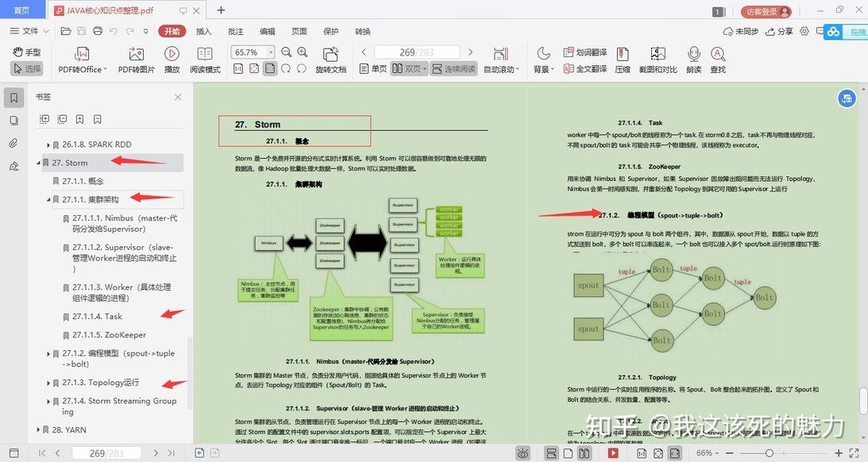Collapse the 27. Storm bookmark
The height and width of the screenshot is (462, 868).
tap(38, 164)
